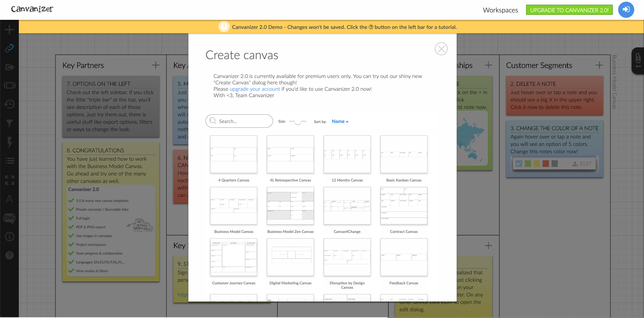
Task: Click the question mark help icon
Action: click(x=9, y=255)
